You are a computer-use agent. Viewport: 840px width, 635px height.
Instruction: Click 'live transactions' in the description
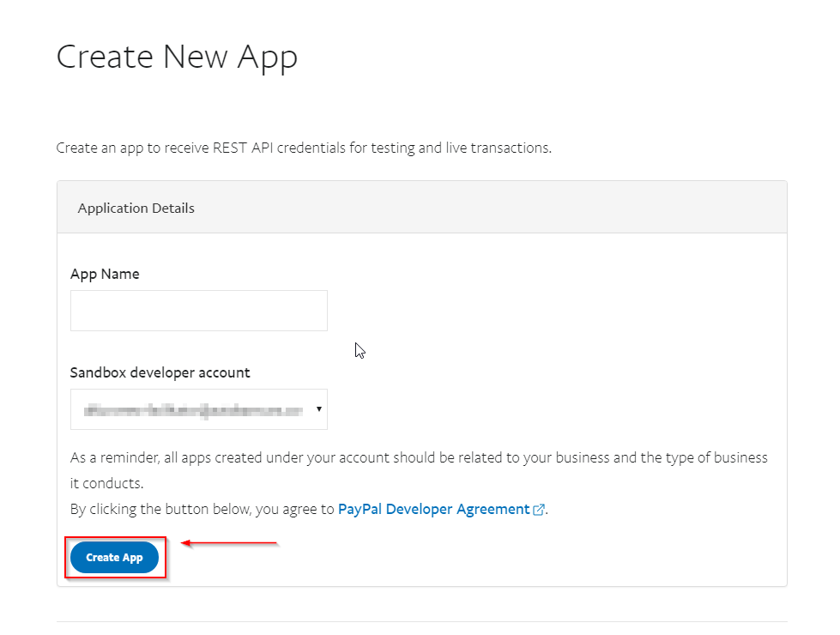(x=498, y=148)
